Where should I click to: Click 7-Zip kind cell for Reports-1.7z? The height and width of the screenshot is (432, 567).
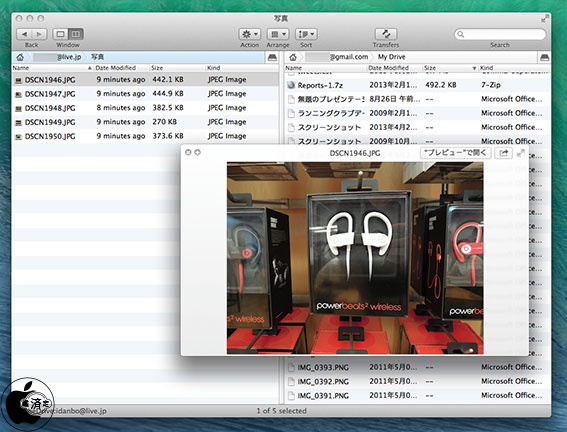[x=491, y=85]
